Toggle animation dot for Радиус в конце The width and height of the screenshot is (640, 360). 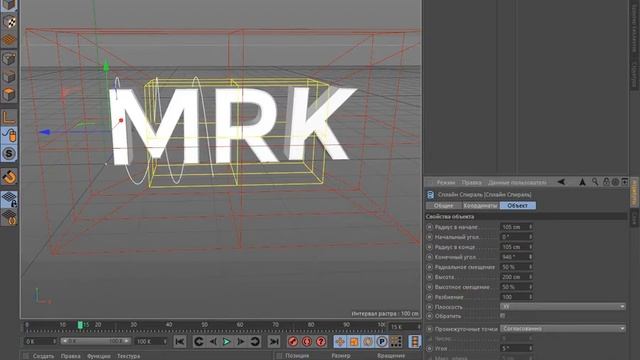pyautogui.click(x=429, y=247)
